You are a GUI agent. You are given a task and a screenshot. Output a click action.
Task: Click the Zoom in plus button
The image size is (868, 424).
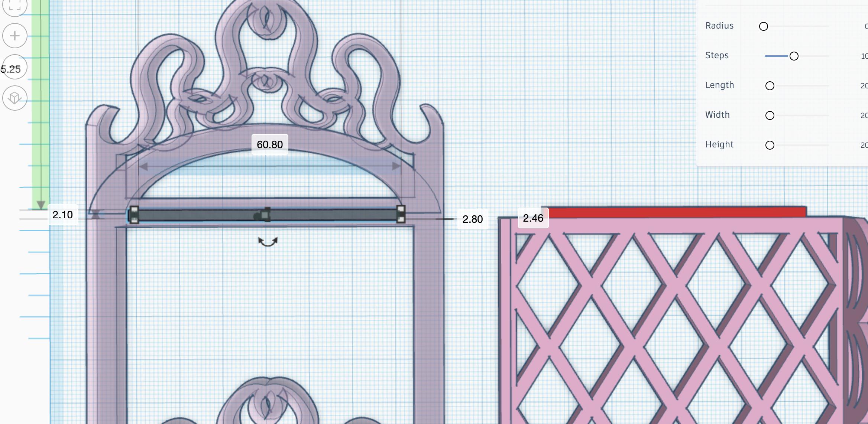[15, 36]
